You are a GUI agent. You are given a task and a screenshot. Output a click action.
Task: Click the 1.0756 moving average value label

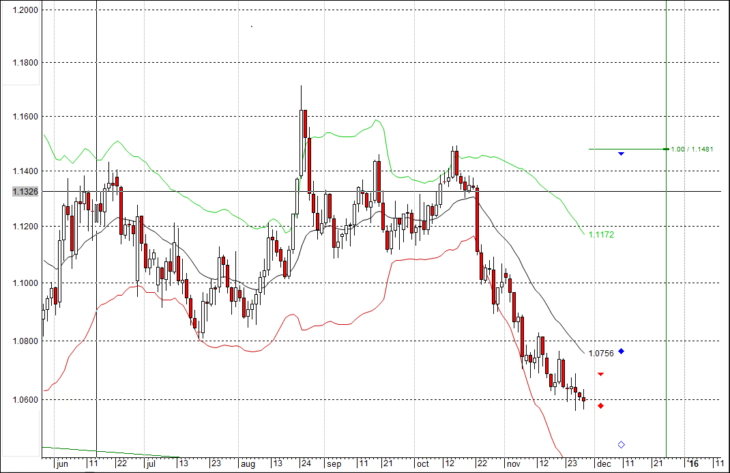tap(601, 353)
